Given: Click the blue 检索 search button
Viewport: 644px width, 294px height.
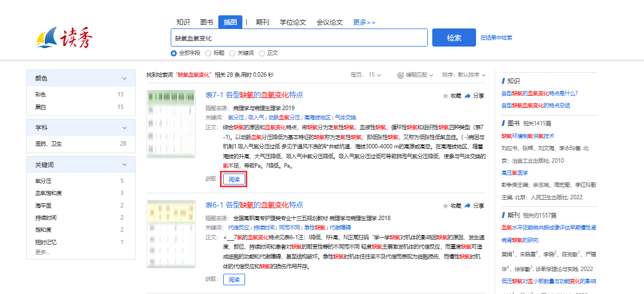Looking at the screenshot, I should [x=454, y=38].
